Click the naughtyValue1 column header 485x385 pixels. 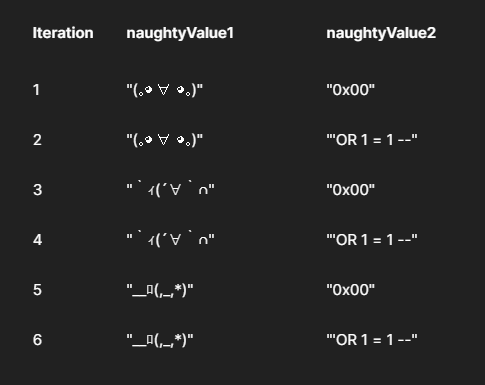click(180, 33)
